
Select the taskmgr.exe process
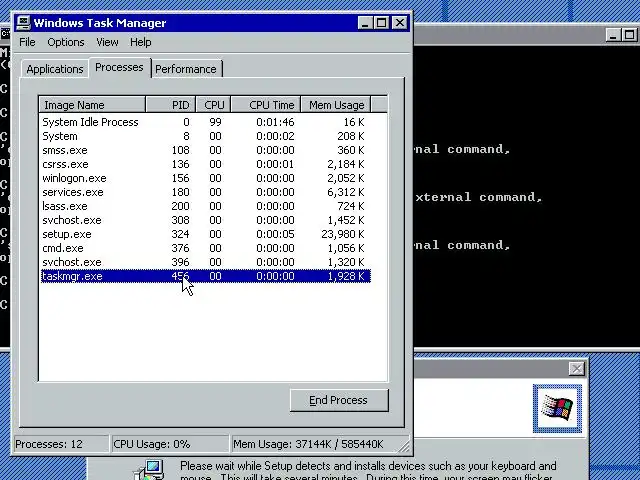[206, 276]
